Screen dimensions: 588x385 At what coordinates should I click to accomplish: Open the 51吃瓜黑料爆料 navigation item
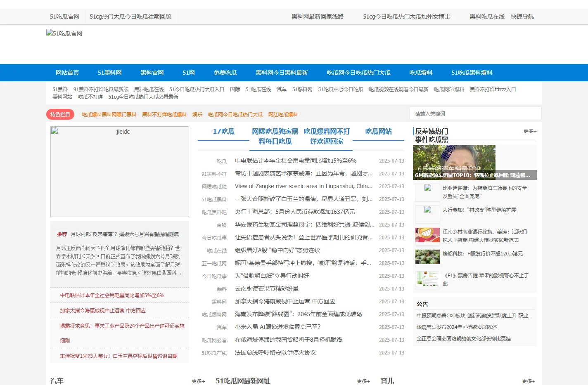(x=472, y=73)
